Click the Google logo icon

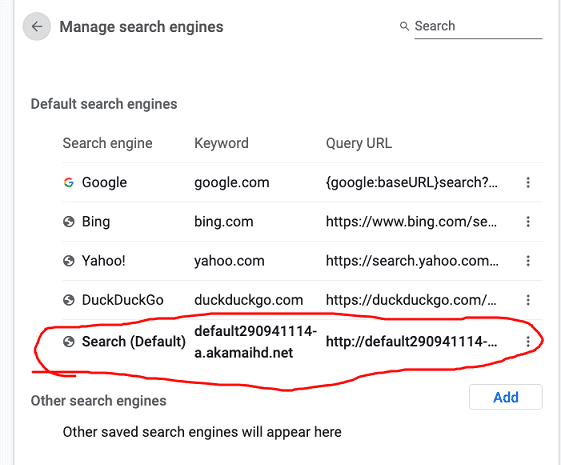coord(68,182)
